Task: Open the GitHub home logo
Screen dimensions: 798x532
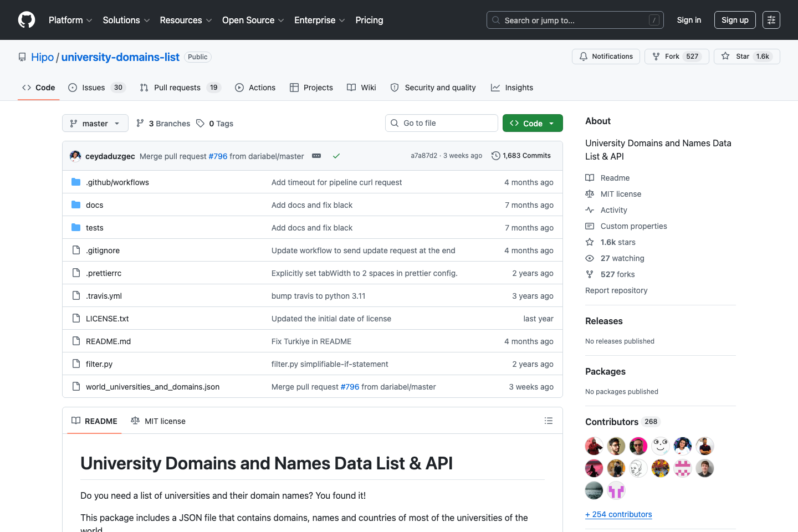Action: point(26,20)
